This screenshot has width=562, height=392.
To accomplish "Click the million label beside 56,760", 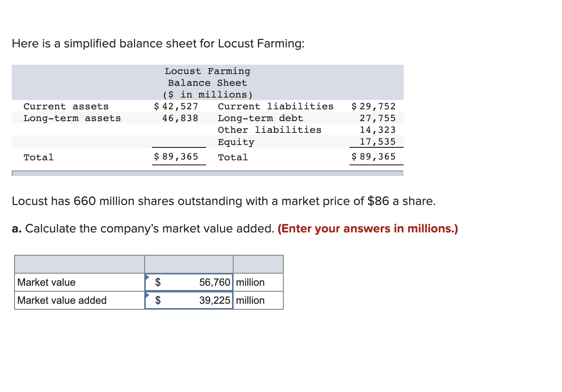I will pyautogui.click(x=250, y=282).
